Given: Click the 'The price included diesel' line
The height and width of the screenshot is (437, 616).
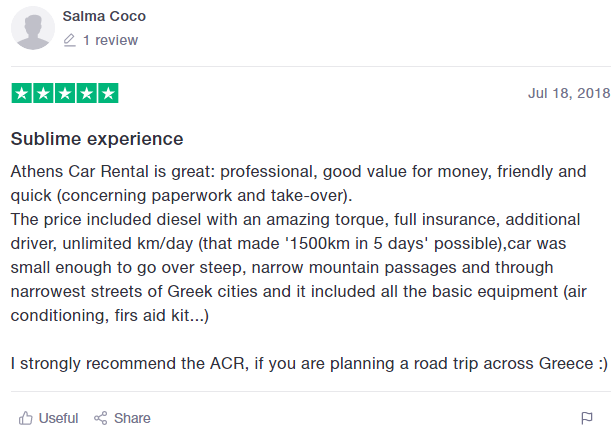Looking at the screenshot, I should pyautogui.click(x=295, y=220).
